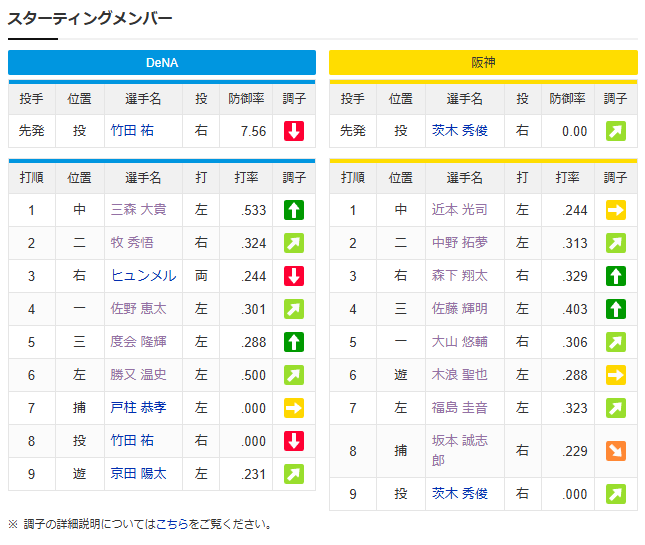Viewport: 645px width, 545px height.
Task: Click the スターティングメンバー section heading
Action: pos(90,18)
